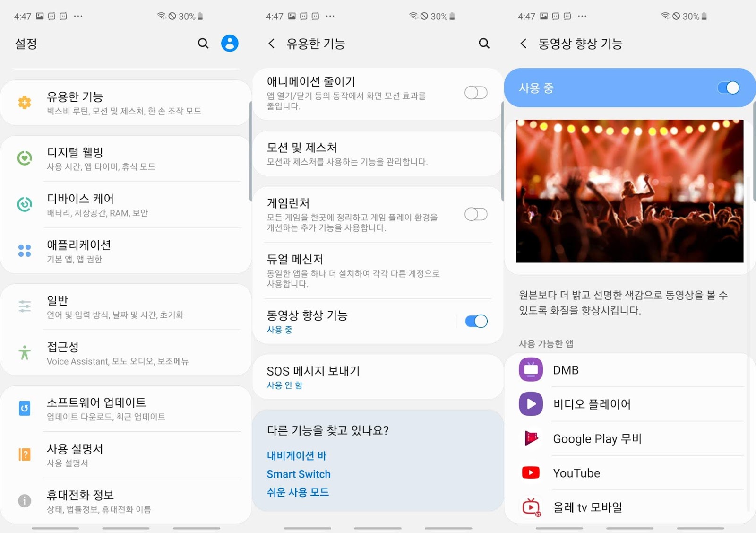Open 애플리케이션 settings
This screenshot has width=756, height=533.
point(126,251)
